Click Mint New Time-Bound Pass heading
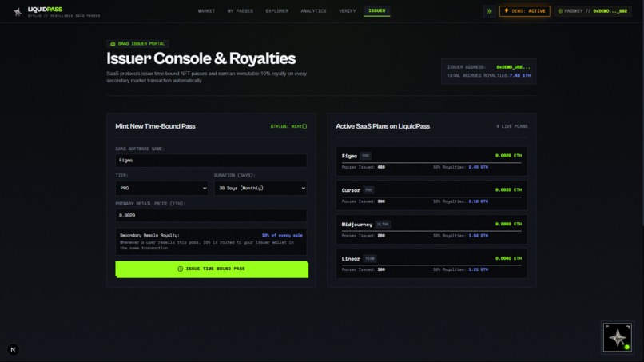Screen dimensions: 644x362 [155, 126]
